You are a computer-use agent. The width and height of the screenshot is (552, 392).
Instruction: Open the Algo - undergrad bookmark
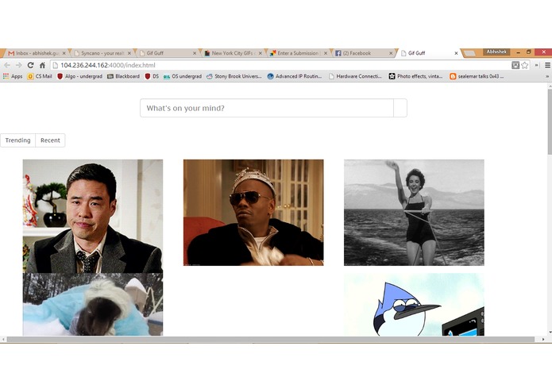pos(79,76)
